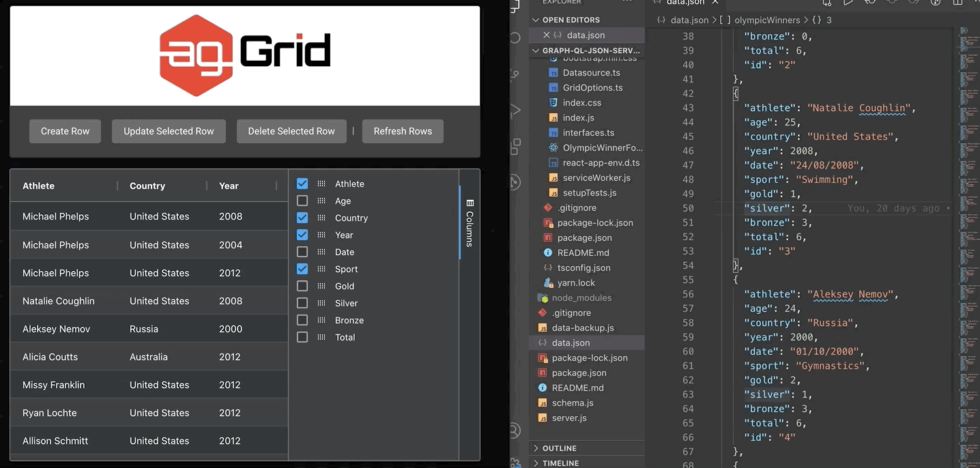Collapse the Open Editors section
The height and width of the screenshot is (468, 980).
[x=587, y=20]
